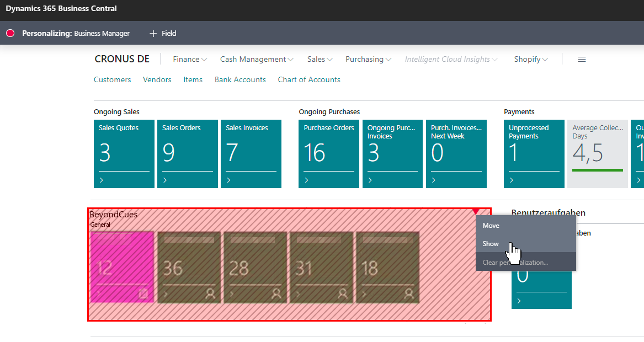Open the hamburger menu icon
644x342 pixels.
pos(582,59)
